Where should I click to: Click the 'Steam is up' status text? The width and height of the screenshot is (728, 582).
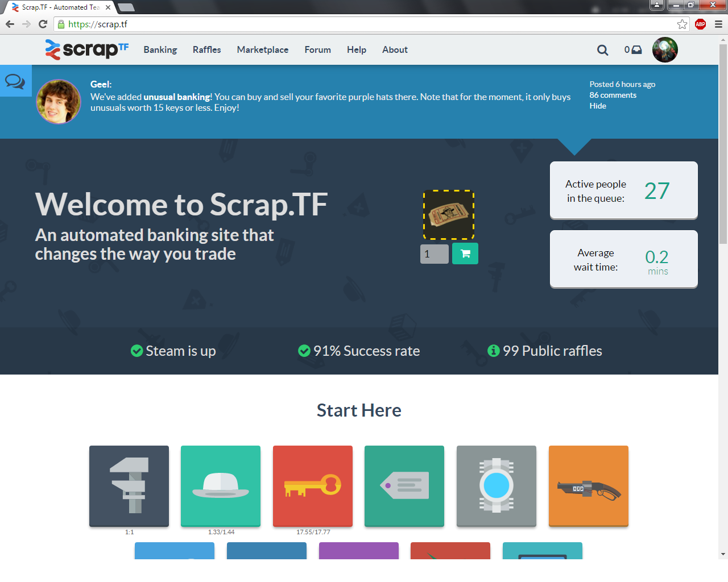tap(181, 351)
